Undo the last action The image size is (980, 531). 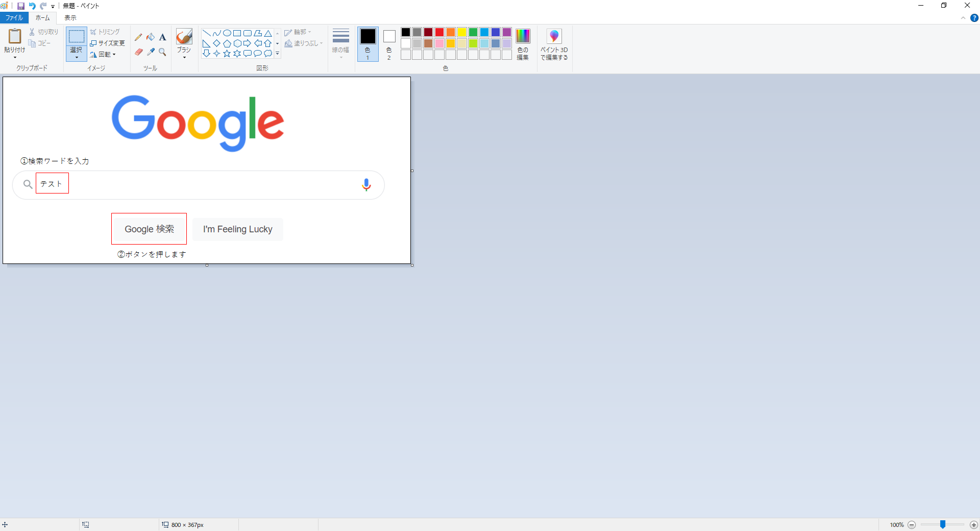pos(32,6)
